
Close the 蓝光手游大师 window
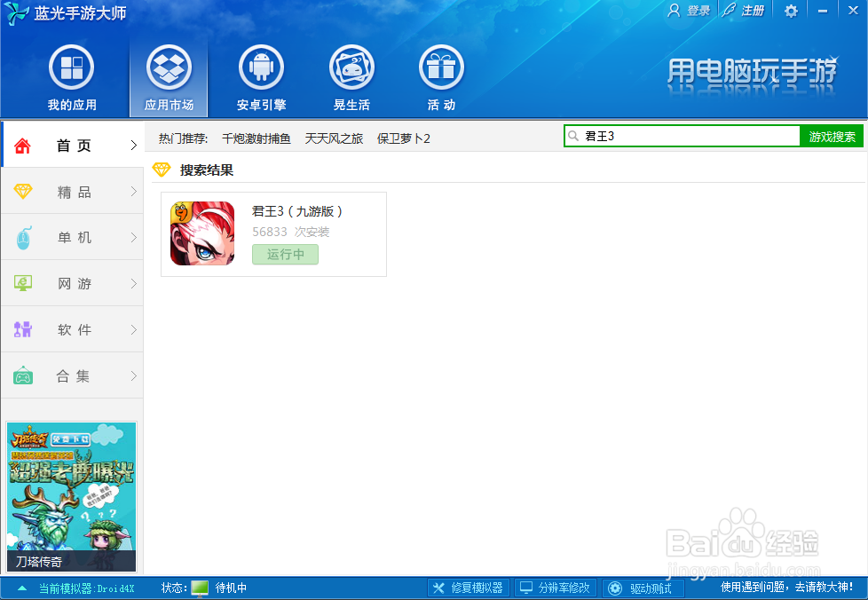(853, 11)
